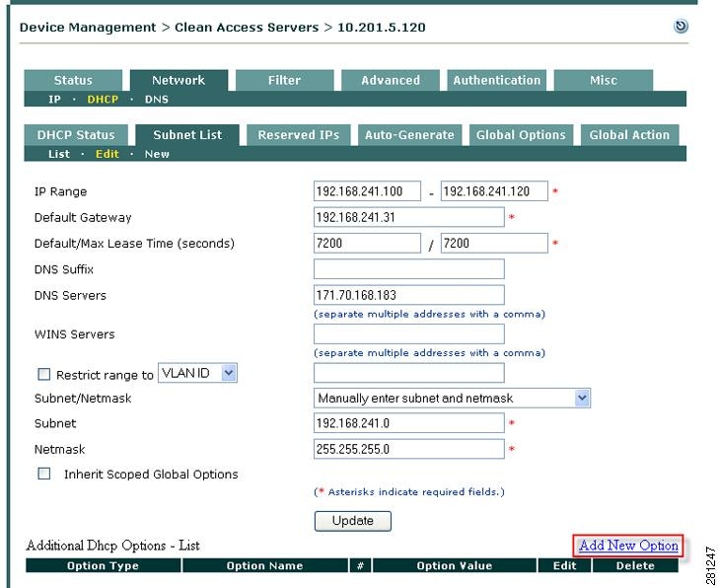This screenshot has width=718, height=588.
Task: Choose the IP submenu item
Action: (54, 99)
